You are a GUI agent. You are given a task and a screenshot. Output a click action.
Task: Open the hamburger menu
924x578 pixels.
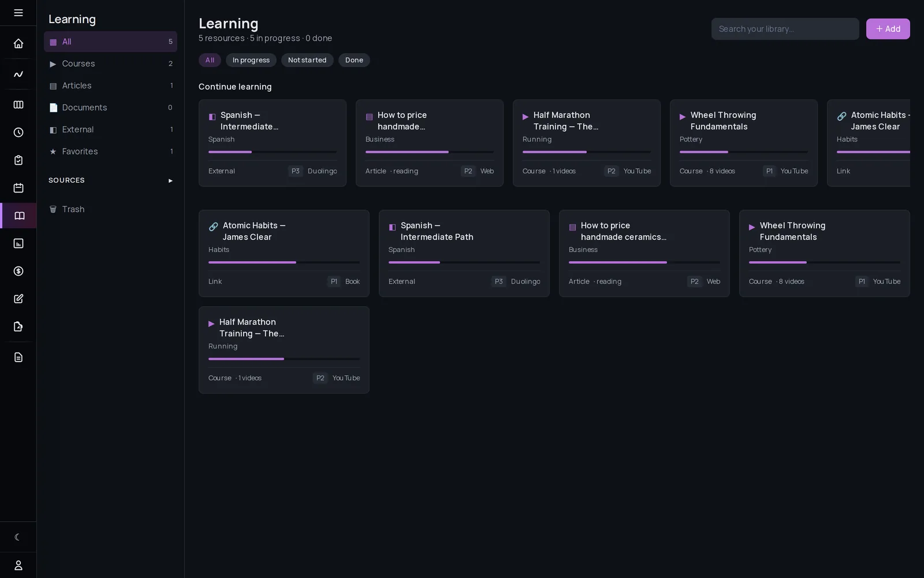click(18, 13)
